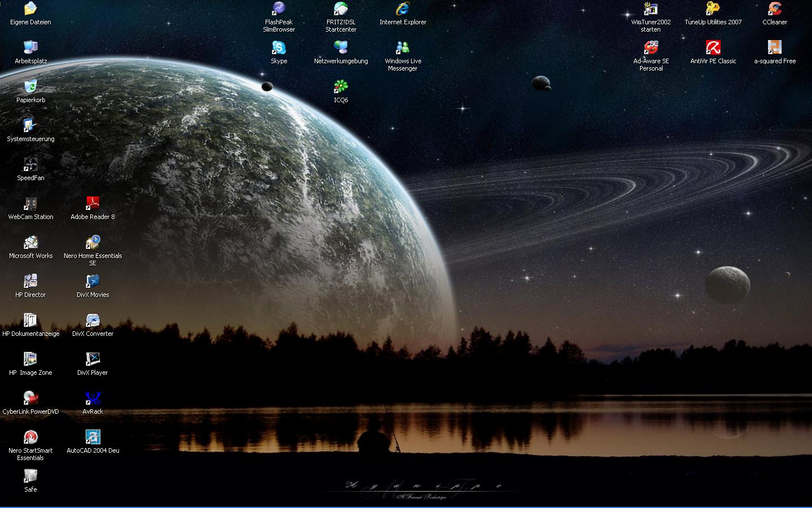This screenshot has width=812, height=508.
Task: Launch CyberLink PowerDVD icon
Action: tap(30, 398)
